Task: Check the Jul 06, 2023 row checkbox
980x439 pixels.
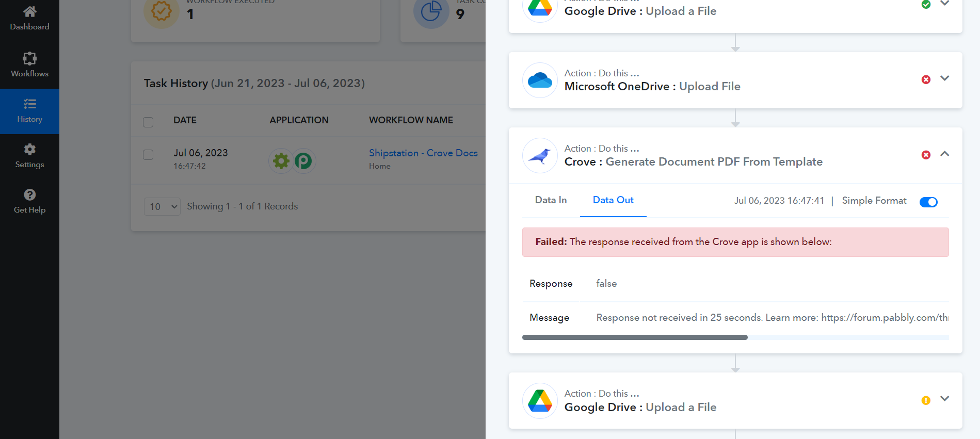Action: pos(148,155)
